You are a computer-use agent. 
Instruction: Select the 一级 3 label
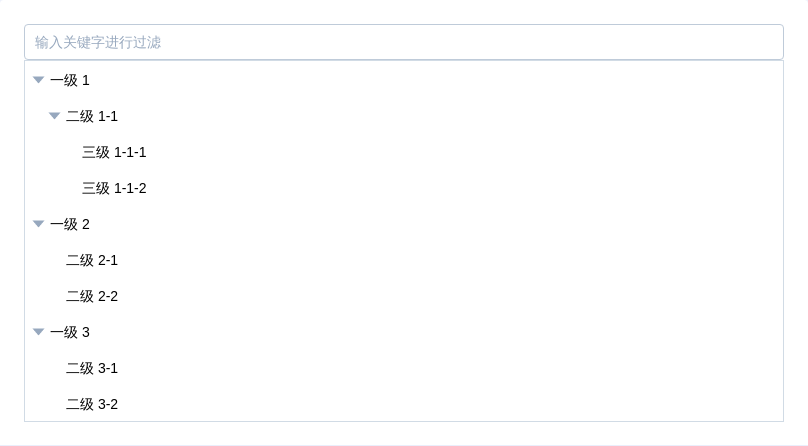coord(70,332)
